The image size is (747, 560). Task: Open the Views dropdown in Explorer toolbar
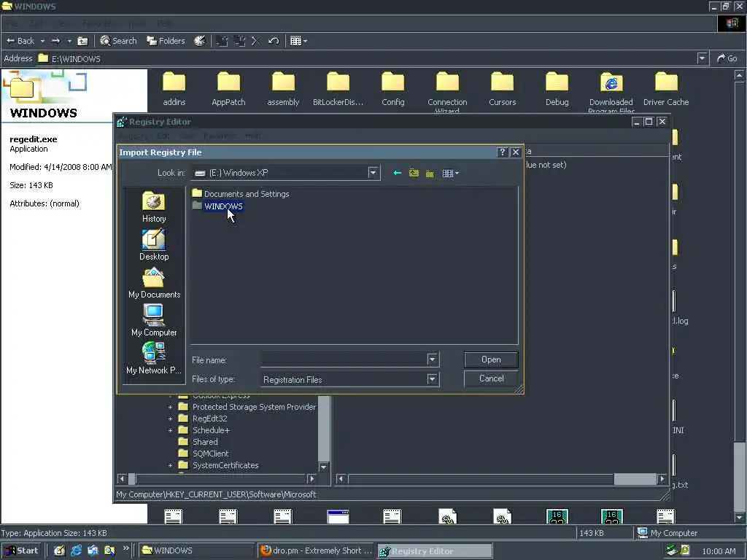coord(298,41)
